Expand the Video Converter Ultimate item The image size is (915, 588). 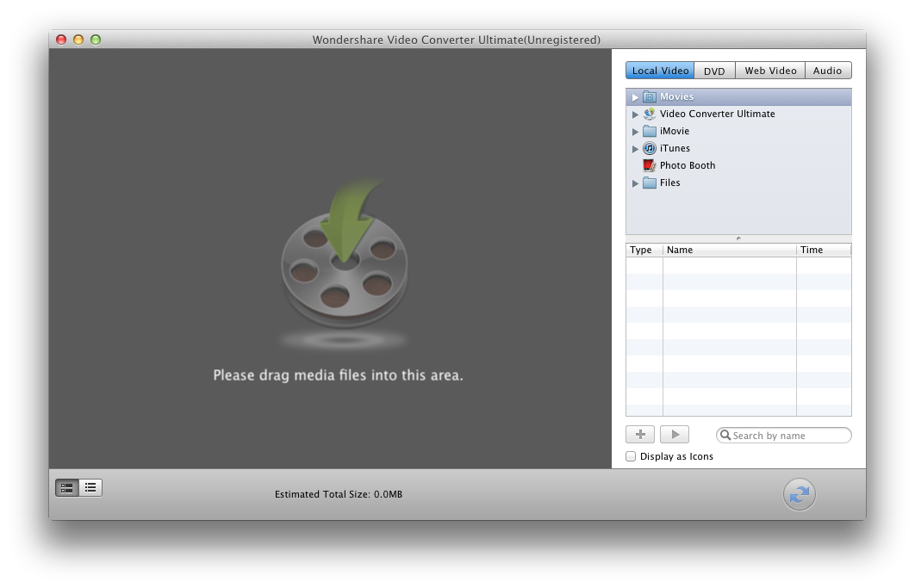[x=636, y=115]
